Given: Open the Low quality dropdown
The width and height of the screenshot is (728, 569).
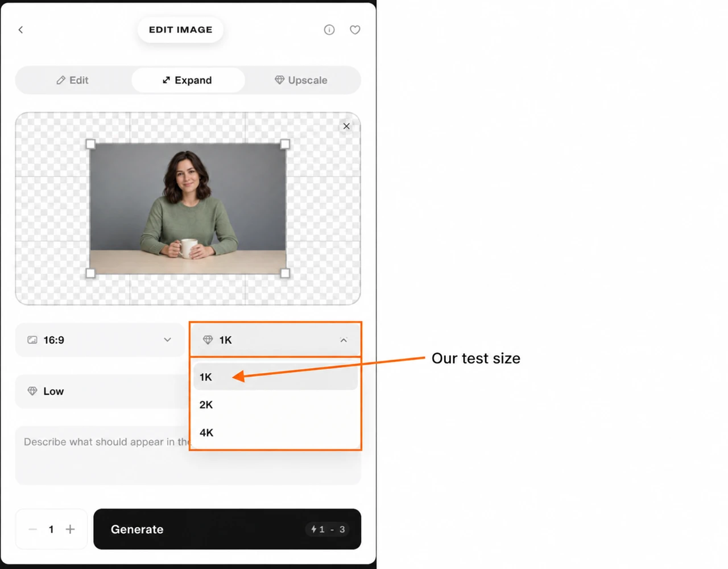Looking at the screenshot, I should point(102,391).
